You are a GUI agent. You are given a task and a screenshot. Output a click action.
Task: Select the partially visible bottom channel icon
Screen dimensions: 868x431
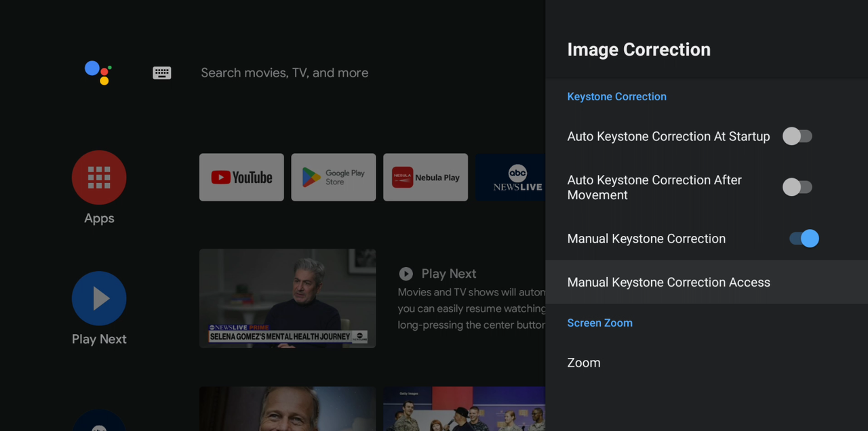pos(99,422)
